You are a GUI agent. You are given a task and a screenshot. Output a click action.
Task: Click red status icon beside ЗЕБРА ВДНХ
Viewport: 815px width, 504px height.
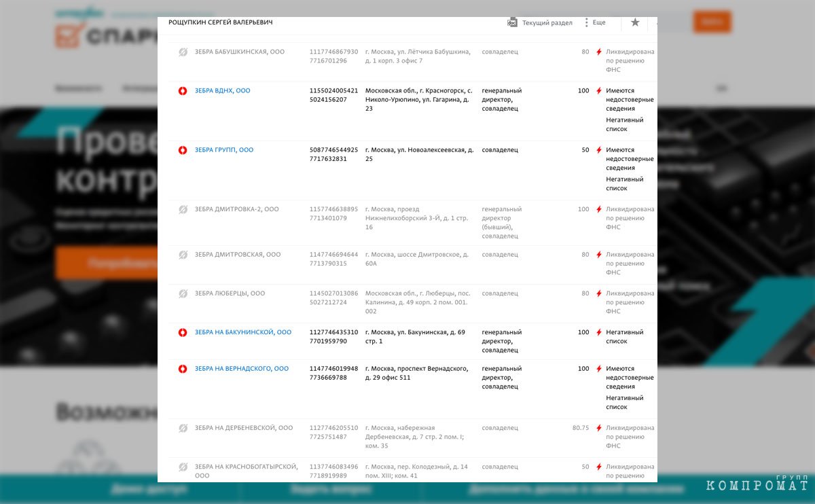183,91
